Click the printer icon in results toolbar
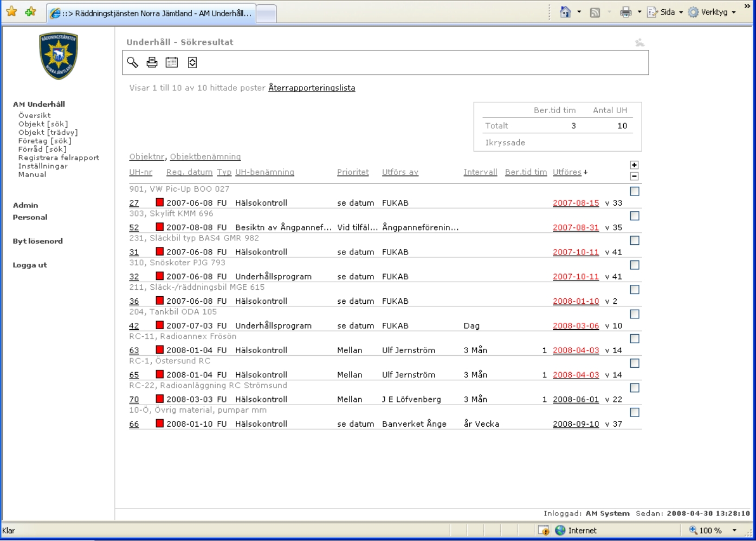This screenshot has height=541, width=756. point(152,63)
